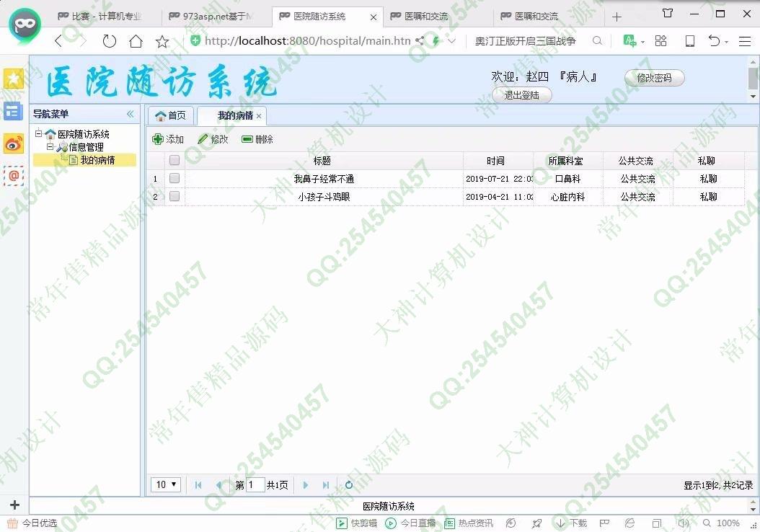
Task: Collapse the 导航菜单 navigation panel
Action: 131,114
